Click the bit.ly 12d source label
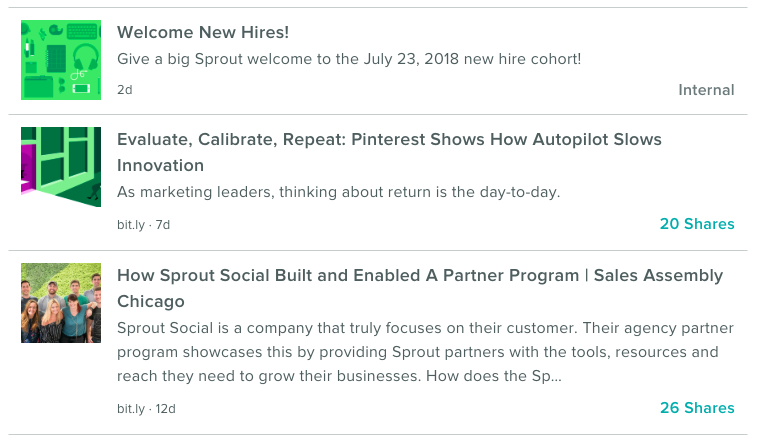 click(146, 409)
